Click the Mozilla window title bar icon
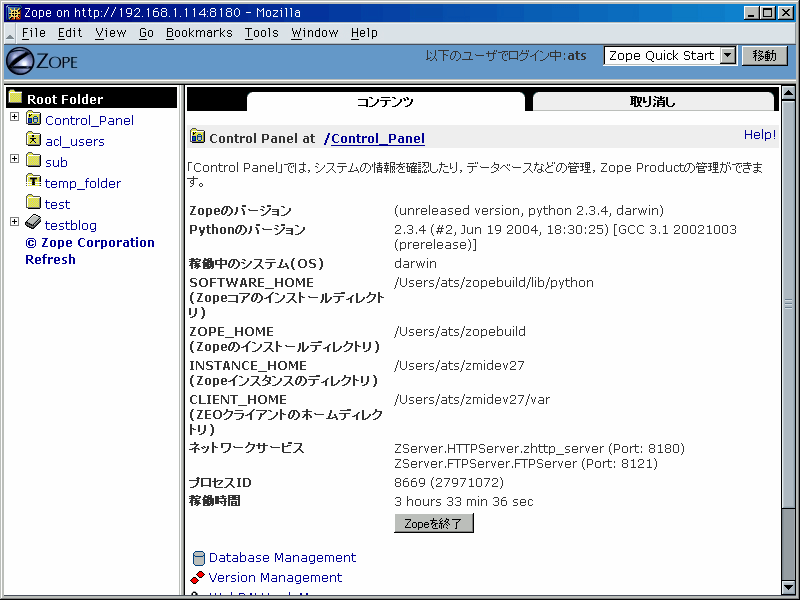Viewport: 800px width, 600px height. (x=14, y=13)
